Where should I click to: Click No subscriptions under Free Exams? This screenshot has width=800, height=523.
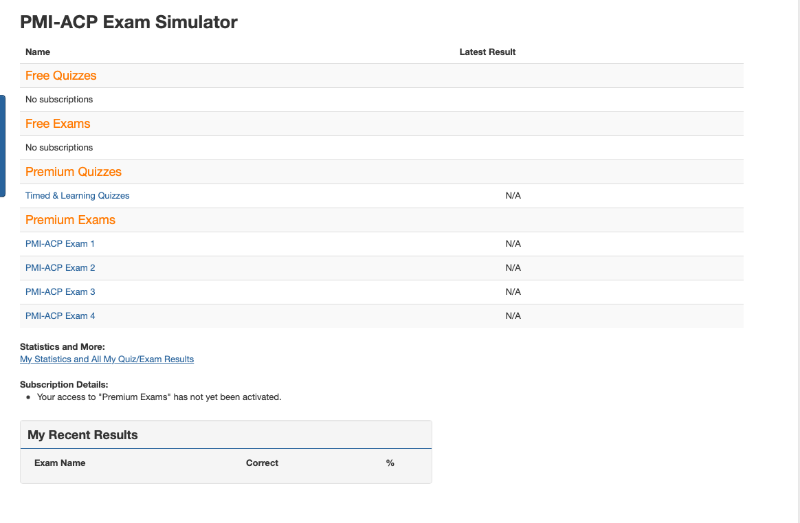(59, 147)
